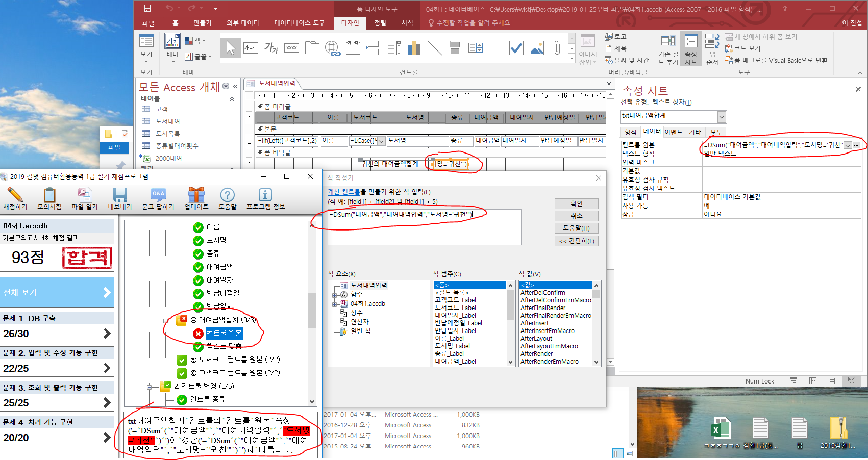Click the 내보내기 floppy disk icon
This screenshot has height=460, width=868.
click(x=120, y=196)
